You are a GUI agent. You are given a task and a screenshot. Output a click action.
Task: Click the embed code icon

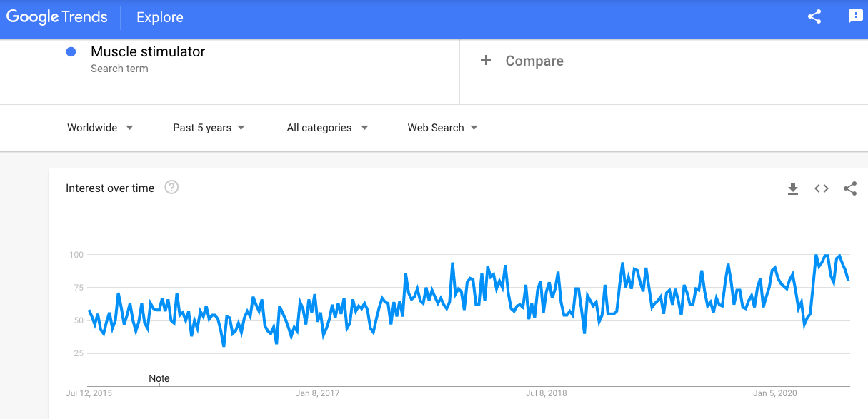(822, 188)
